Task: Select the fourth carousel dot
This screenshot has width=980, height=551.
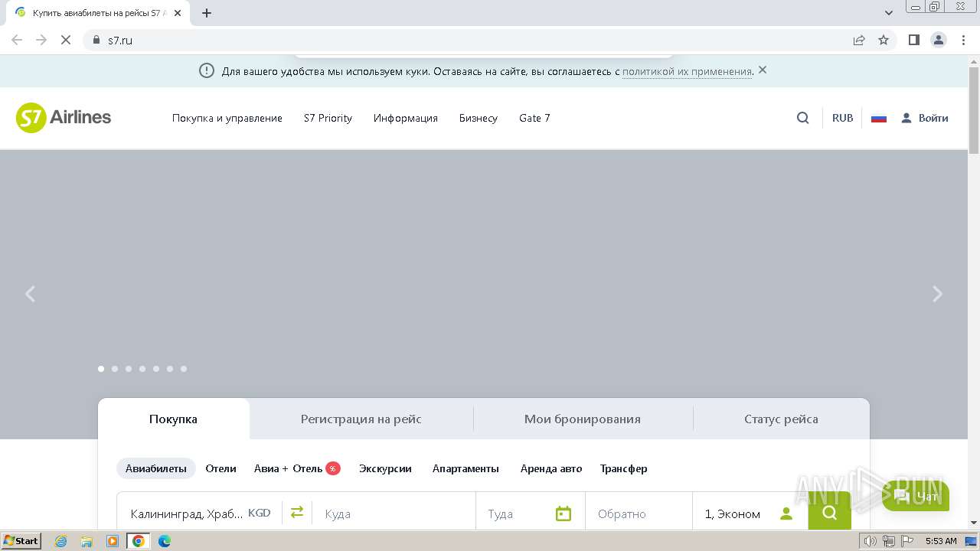Action: [142, 369]
